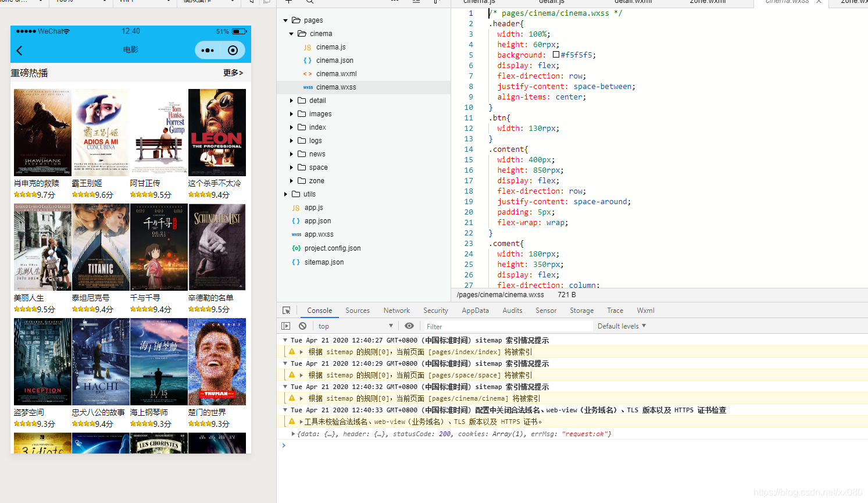The width and height of the screenshot is (868, 503).
Task: Open the mini program three-dot menu
Action: 208,51
